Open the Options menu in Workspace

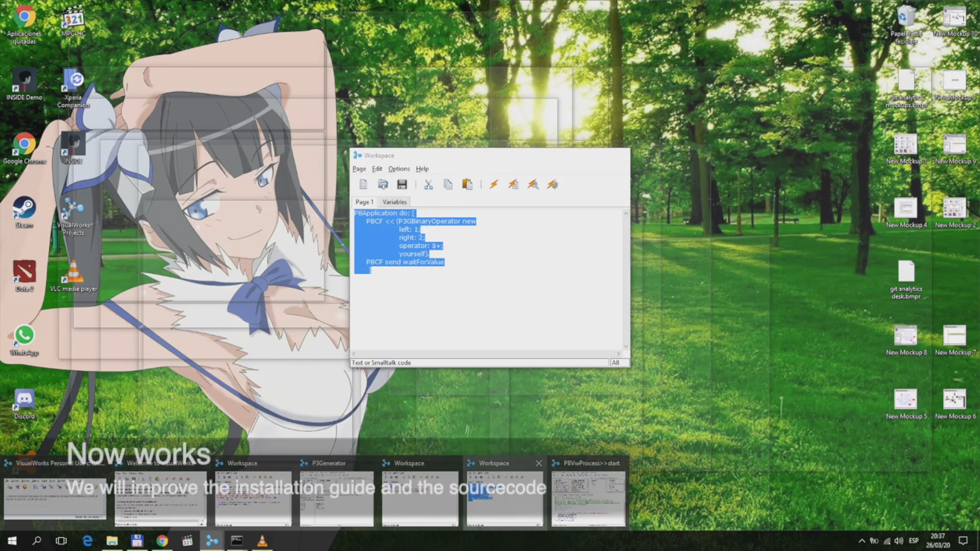(399, 169)
